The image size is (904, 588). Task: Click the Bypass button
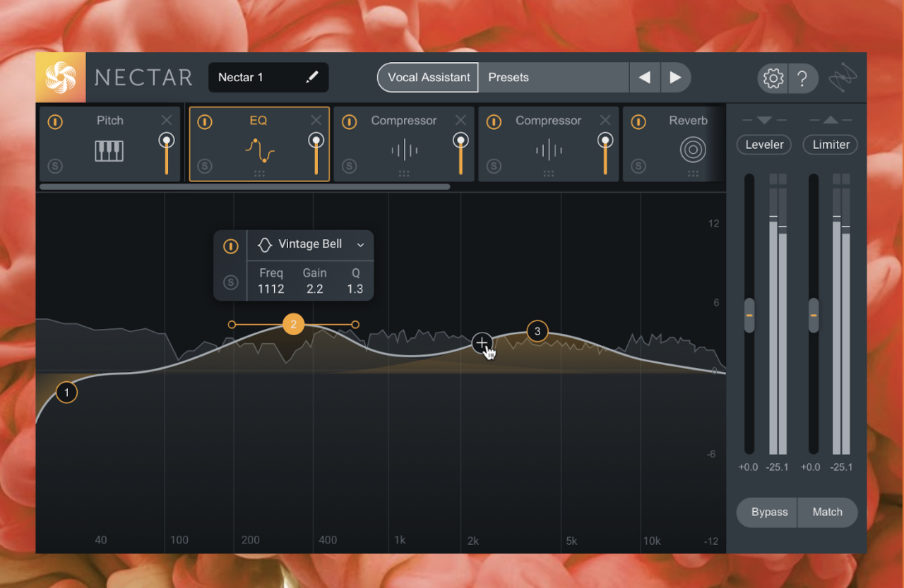[768, 512]
